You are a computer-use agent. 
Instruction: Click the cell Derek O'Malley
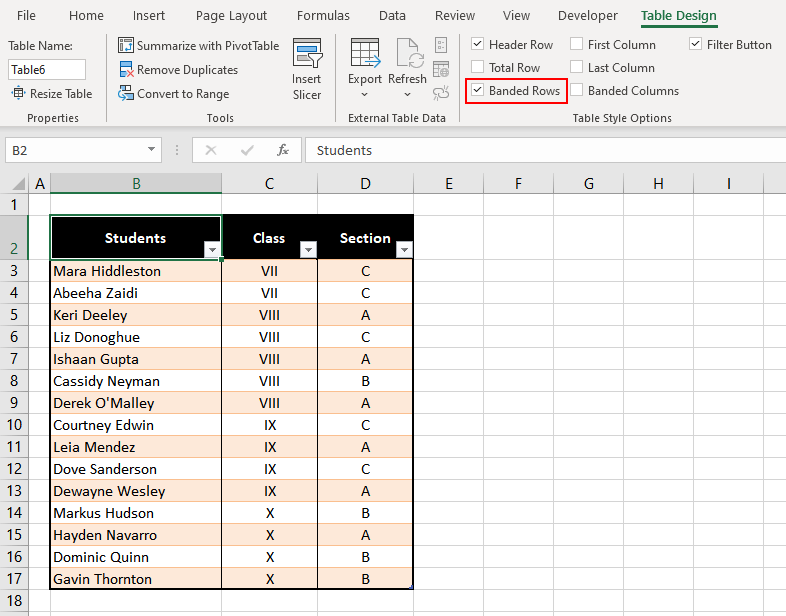tap(136, 403)
